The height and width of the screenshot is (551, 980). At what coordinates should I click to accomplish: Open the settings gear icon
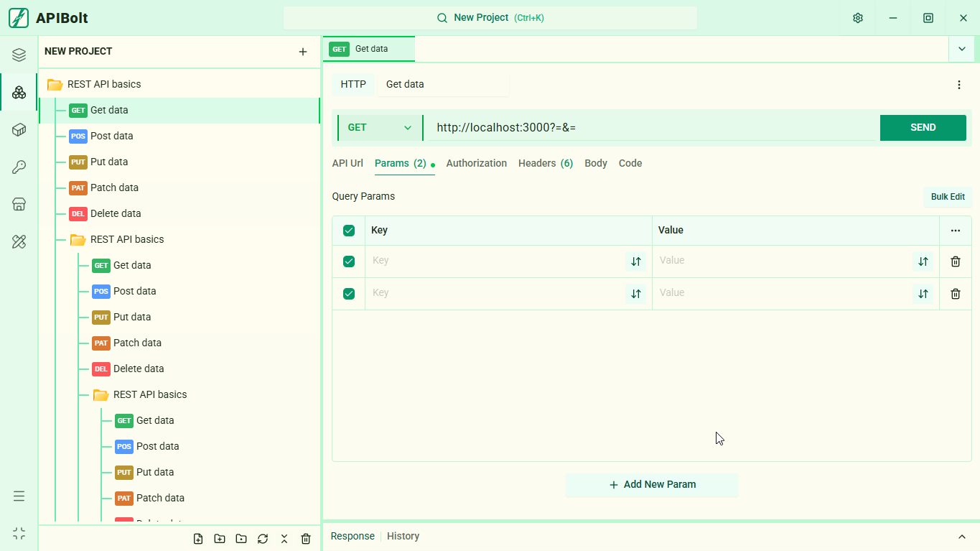(858, 18)
